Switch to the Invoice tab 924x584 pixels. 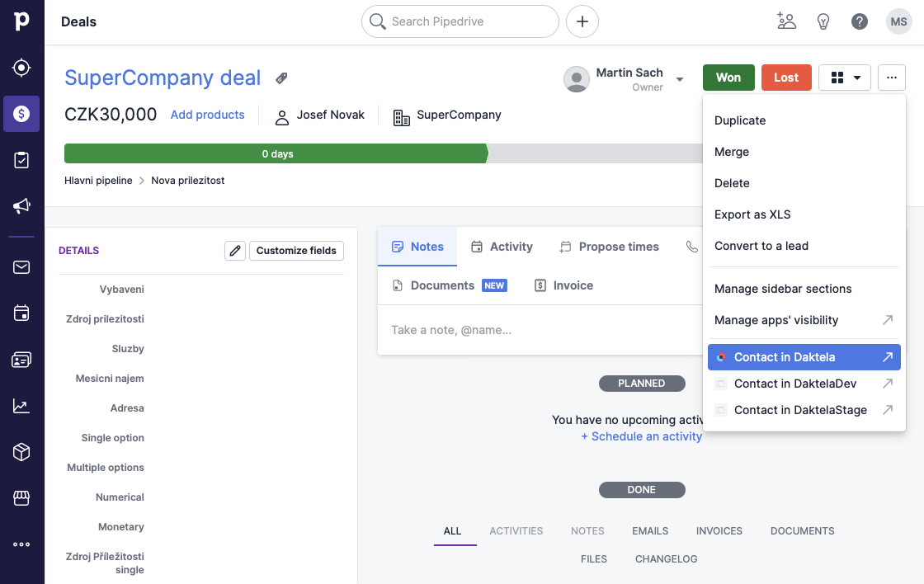[563, 285]
